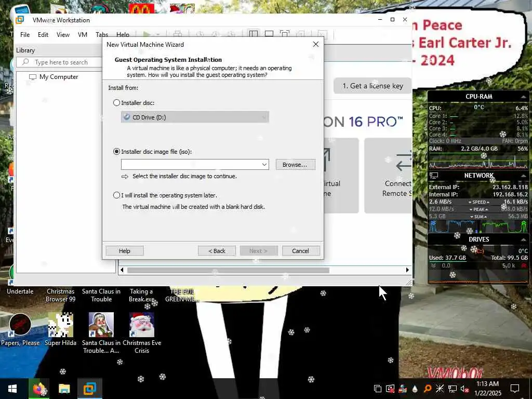Click the Connect to Remote Server tile
Screen dimensions: 532x399
[x=388, y=176]
